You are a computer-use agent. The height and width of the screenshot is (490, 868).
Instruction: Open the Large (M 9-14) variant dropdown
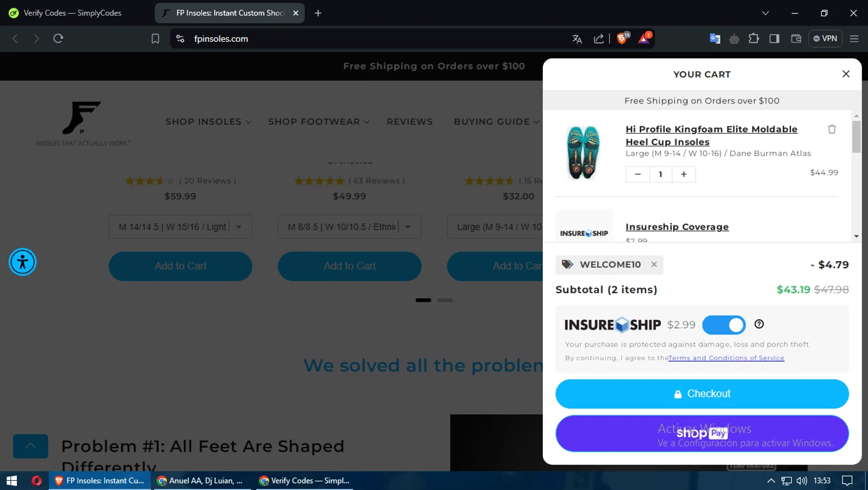tap(495, 227)
